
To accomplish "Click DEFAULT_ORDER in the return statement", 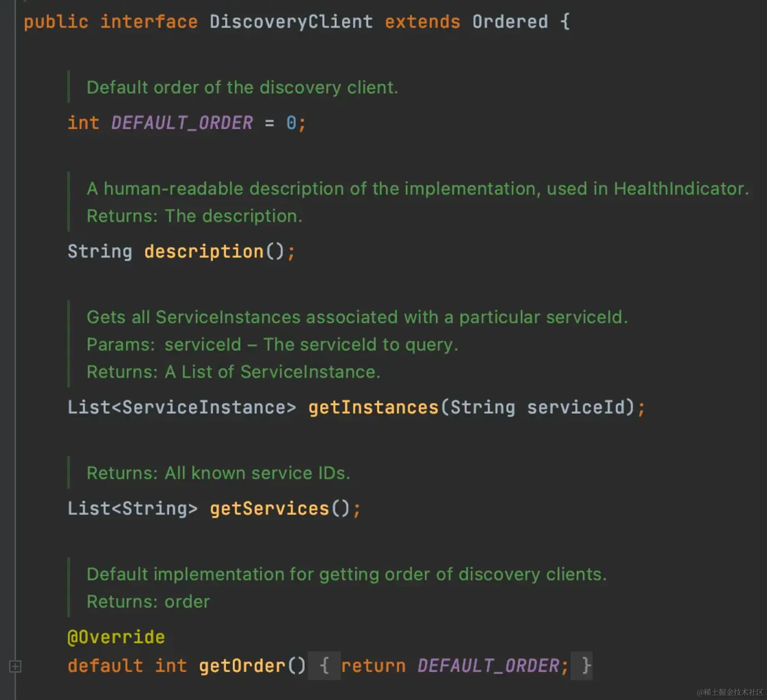I will click(489, 666).
